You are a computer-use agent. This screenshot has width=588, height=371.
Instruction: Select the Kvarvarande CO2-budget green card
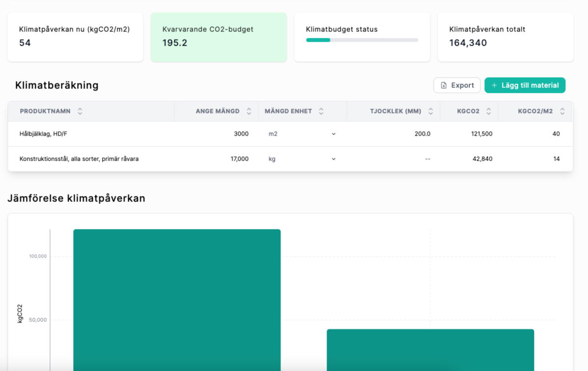(x=219, y=37)
